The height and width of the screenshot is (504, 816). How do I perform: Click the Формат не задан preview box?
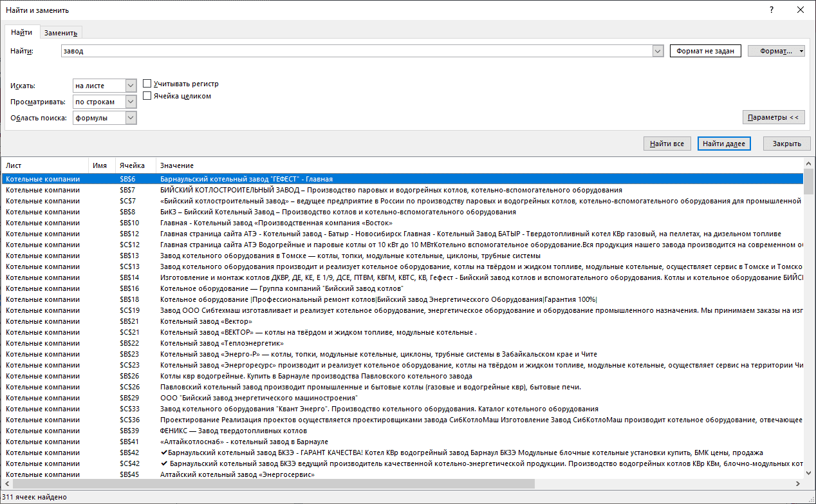705,51
